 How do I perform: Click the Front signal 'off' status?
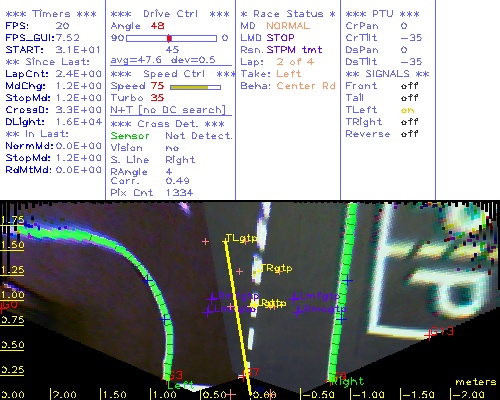[409, 86]
